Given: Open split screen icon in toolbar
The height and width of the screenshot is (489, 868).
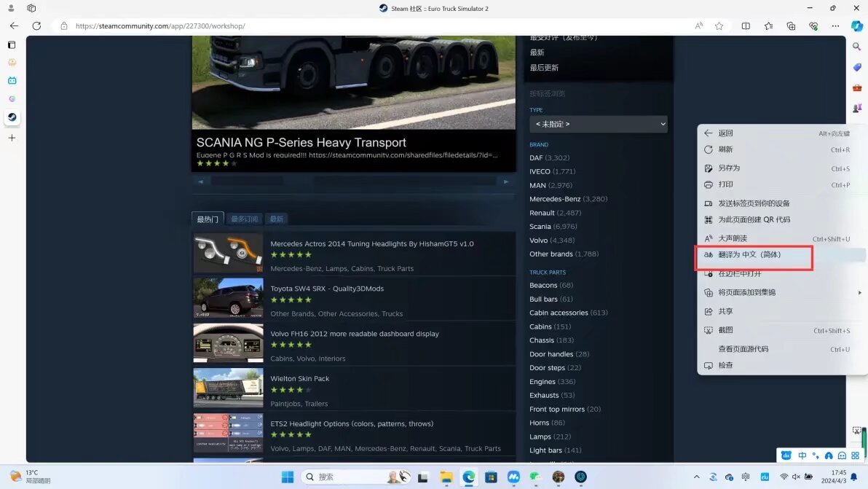Looking at the screenshot, I should tap(746, 26).
